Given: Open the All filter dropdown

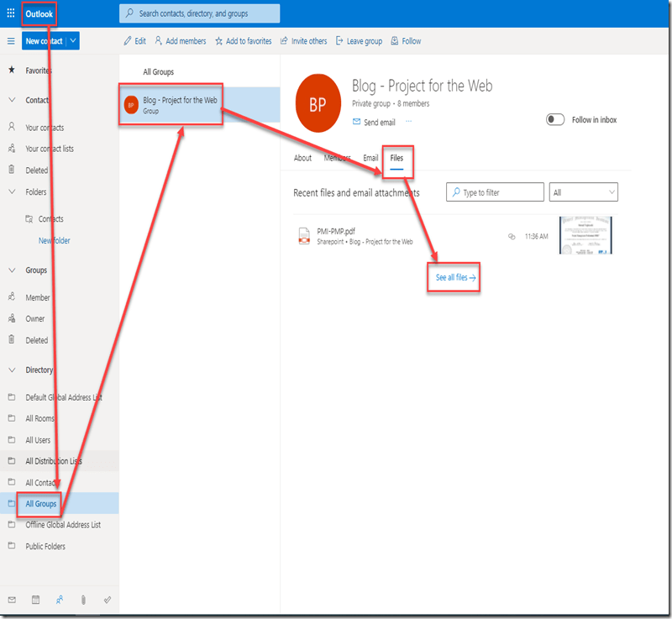Looking at the screenshot, I should coord(584,192).
